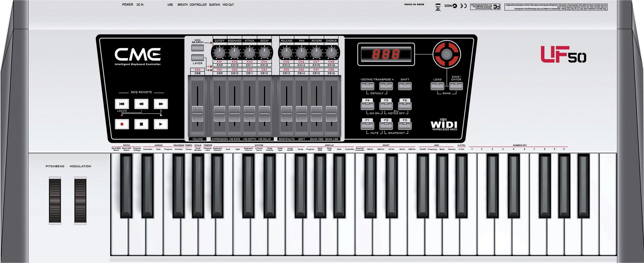Click the CSA label
Screen dimensions: 644x263
pyautogui.click(x=197, y=70)
